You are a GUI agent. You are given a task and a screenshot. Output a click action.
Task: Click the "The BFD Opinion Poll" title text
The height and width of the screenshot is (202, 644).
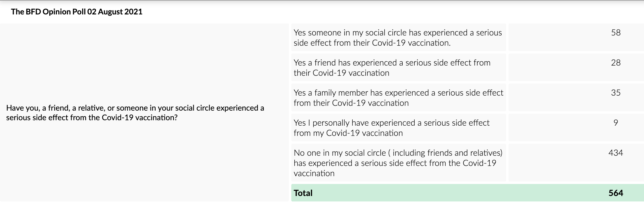coord(48,12)
